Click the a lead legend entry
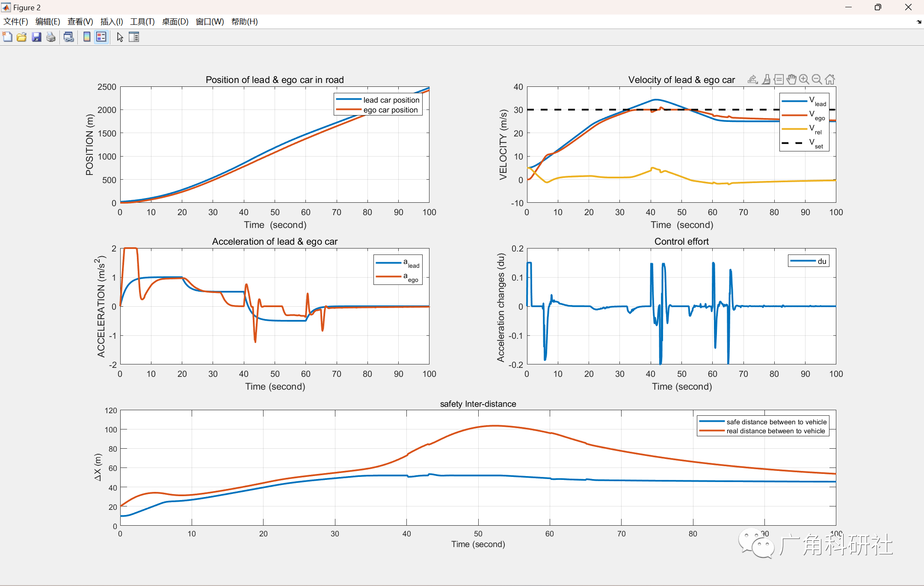The height and width of the screenshot is (586, 924). [x=398, y=263]
